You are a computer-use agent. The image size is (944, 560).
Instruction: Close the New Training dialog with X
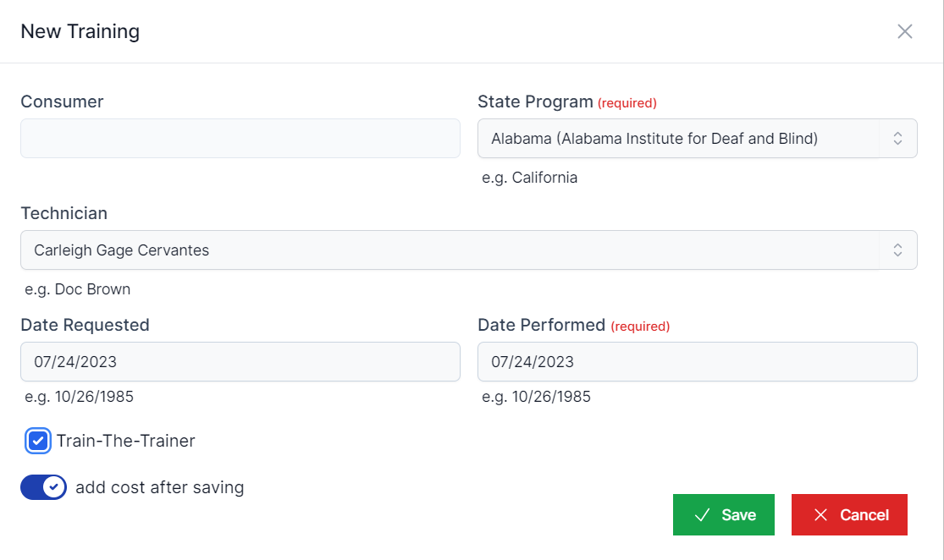pos(905,32)
